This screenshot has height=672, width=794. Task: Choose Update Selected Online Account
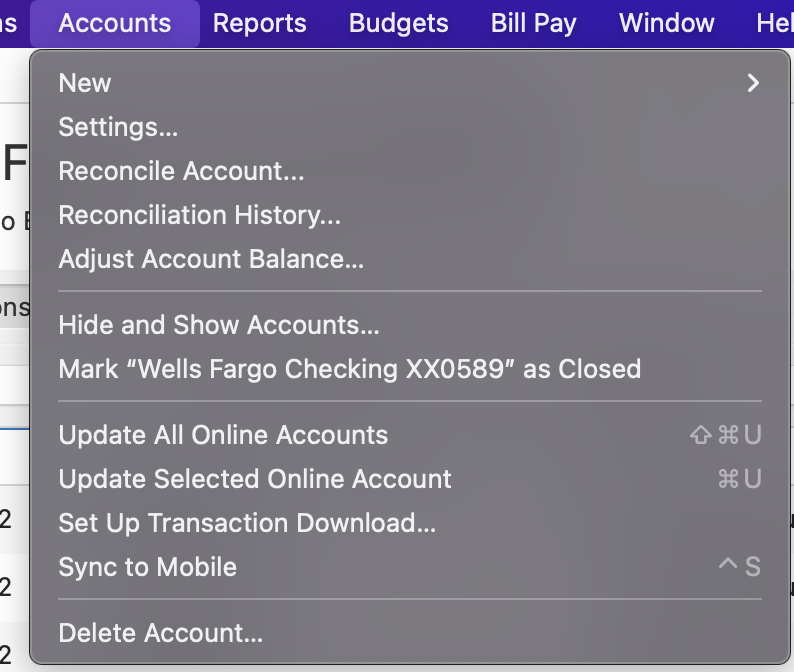pyautogui.click(x=255, y=479)
